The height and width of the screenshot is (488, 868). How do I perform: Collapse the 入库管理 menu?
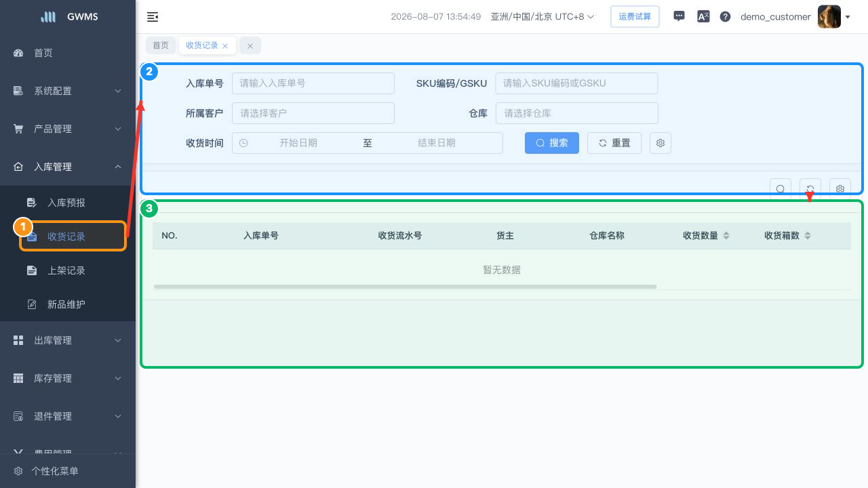point(68,167)
